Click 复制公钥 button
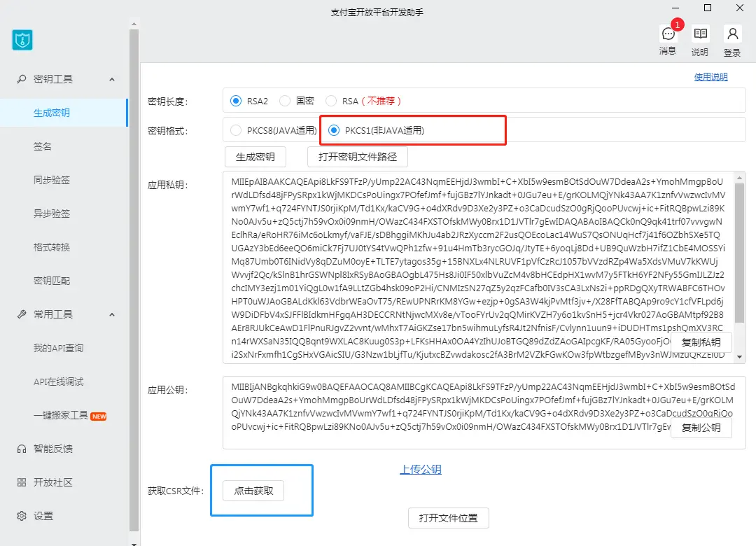 tap(701, 427)
